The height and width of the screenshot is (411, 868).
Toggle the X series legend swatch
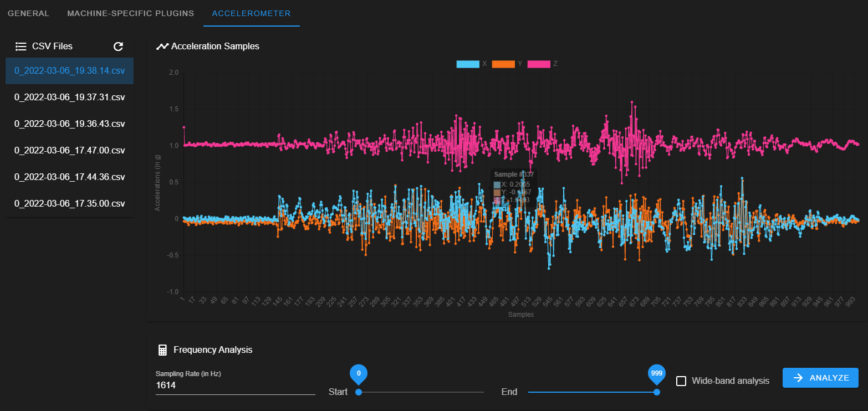coord(468,64)
